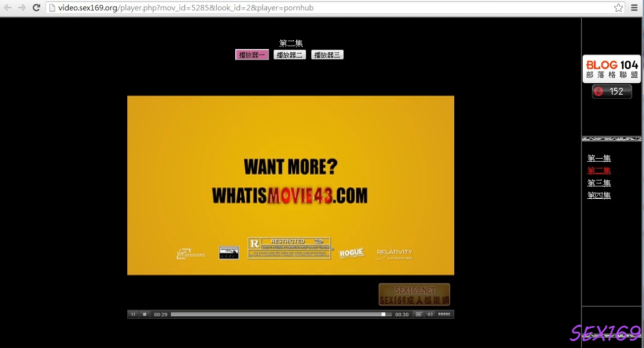This screenshot has width=644, height=348.
Task: Click the SEX169.NET banner below the video
Action: (x=414, y=294)
